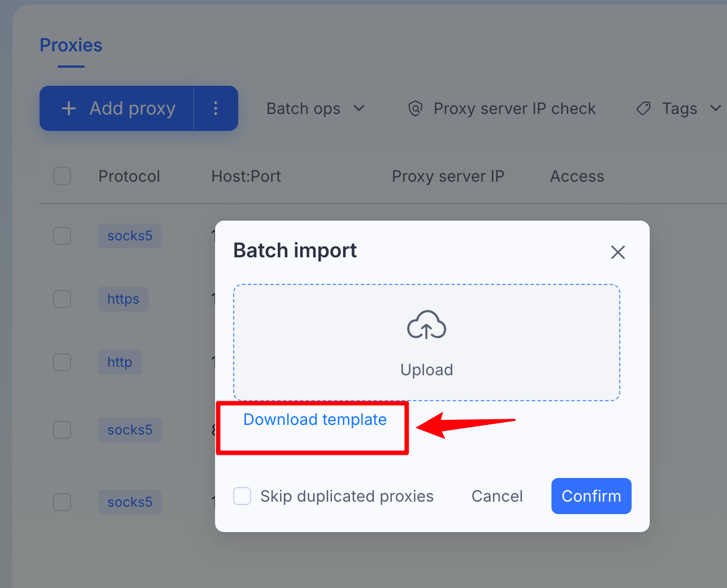Select checkbox for first socks5 proxy row
The image size is (727, 588).
[62, 236]
